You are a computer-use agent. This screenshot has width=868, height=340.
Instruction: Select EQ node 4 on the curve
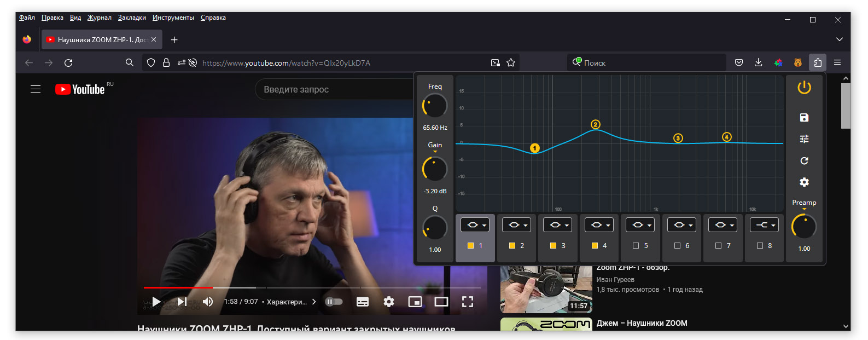click(727, 137)
